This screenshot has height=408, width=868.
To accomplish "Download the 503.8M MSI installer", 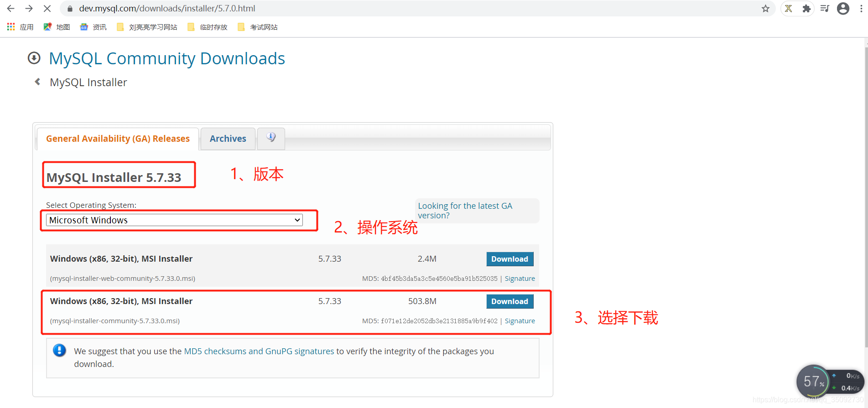I will [x=509, y=301].
